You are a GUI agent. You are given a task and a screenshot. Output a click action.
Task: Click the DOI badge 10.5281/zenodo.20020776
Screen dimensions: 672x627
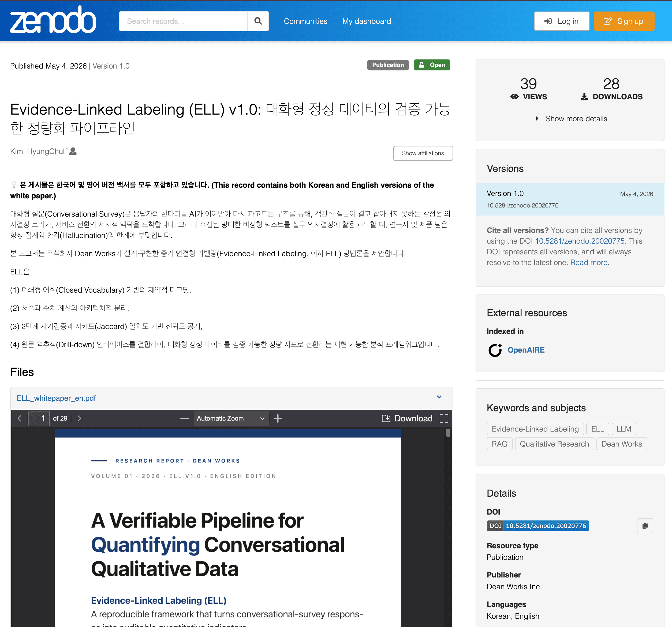pos(538,526)
